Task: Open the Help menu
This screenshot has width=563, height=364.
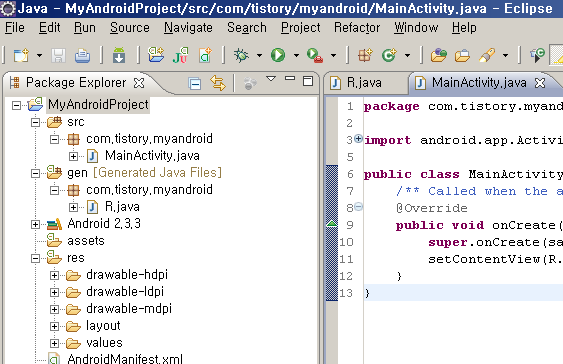Action: [464, 28]
